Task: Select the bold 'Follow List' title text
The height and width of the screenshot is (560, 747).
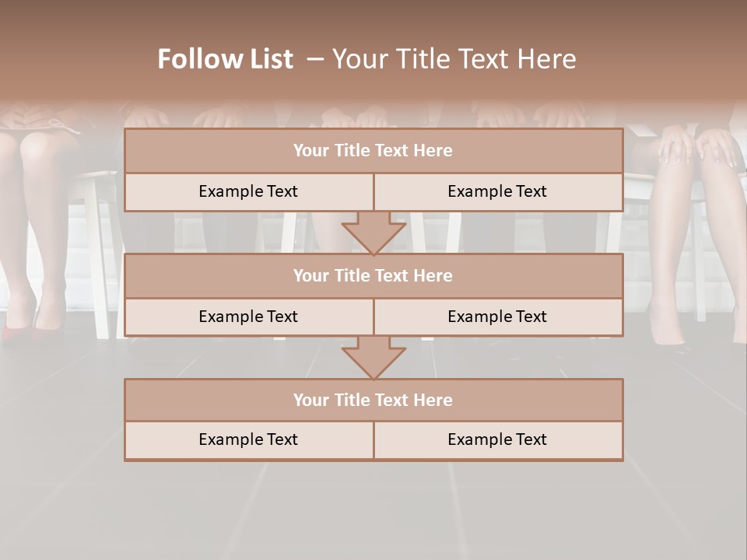Action: point(226,59)
